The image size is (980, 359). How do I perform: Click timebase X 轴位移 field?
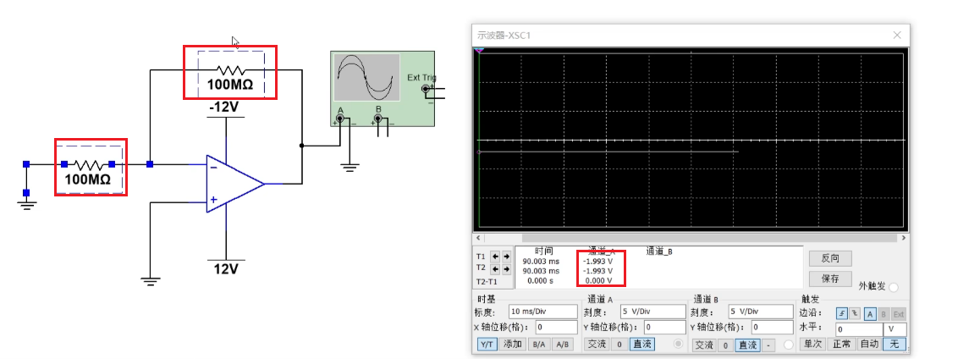556,327
